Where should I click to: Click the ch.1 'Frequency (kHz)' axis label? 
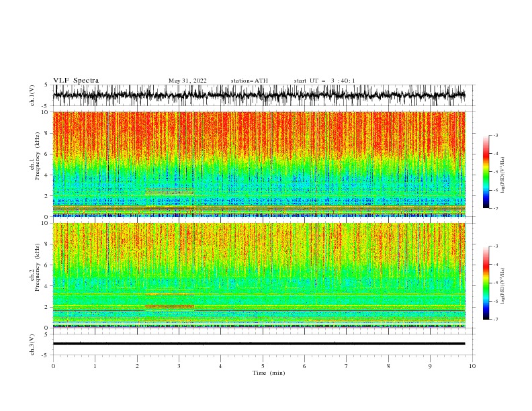(x=38, y=156)
